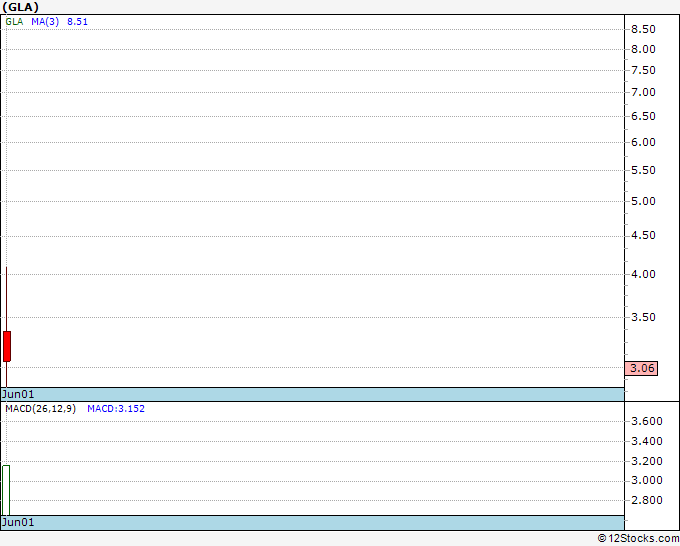Click the 8.00 price axis label
The height and width of the screenshot is (546, 680).
(x=643, y=49)
